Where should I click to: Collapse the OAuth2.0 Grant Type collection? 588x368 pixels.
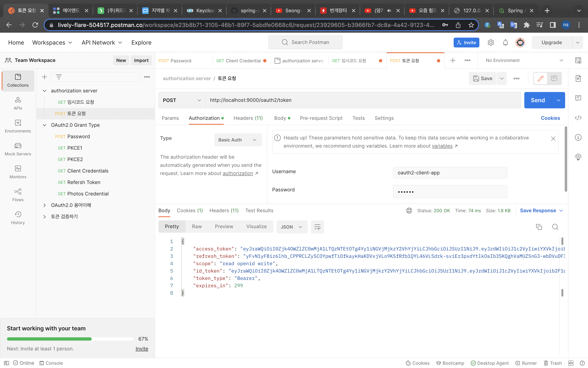click(x=45, y=125)
